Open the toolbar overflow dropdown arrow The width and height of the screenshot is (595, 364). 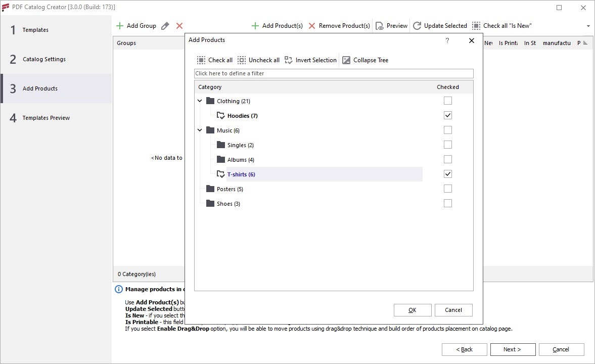click(x=588, y=26)
